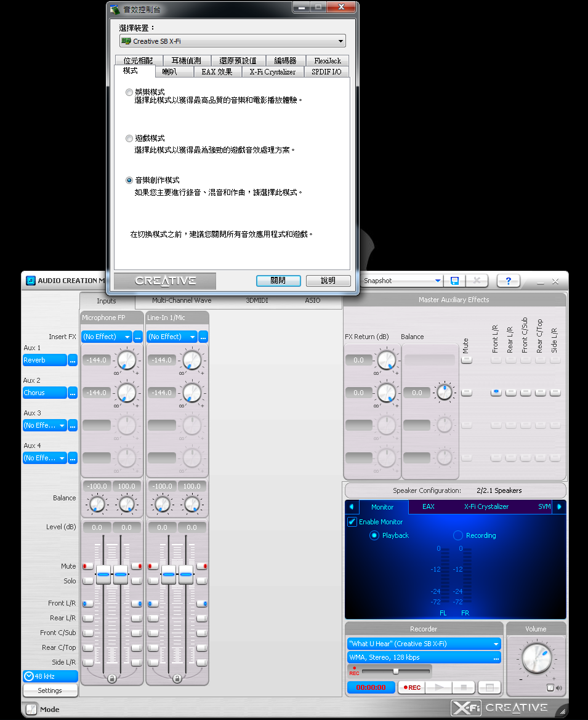Click the CREATIVE logo button in the dialog
The width and height of the screenshot is (588, 720).
[x=165, y=281]
